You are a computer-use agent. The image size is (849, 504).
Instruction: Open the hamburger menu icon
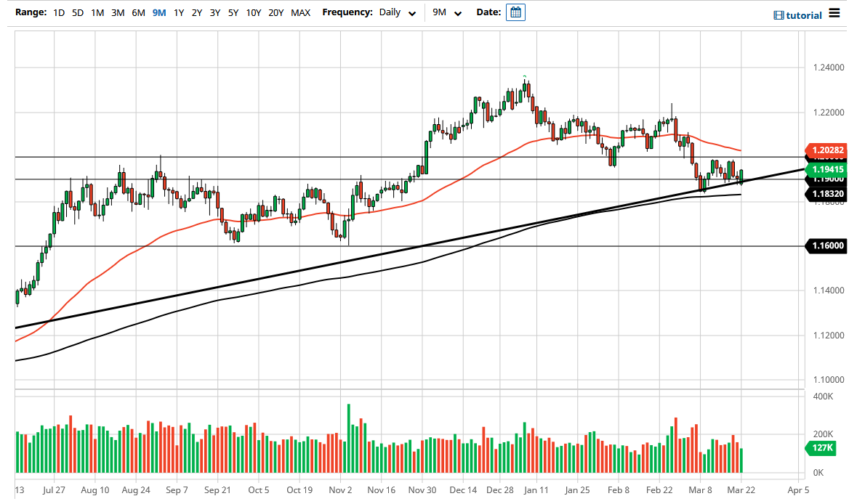[x=834, y=13]
